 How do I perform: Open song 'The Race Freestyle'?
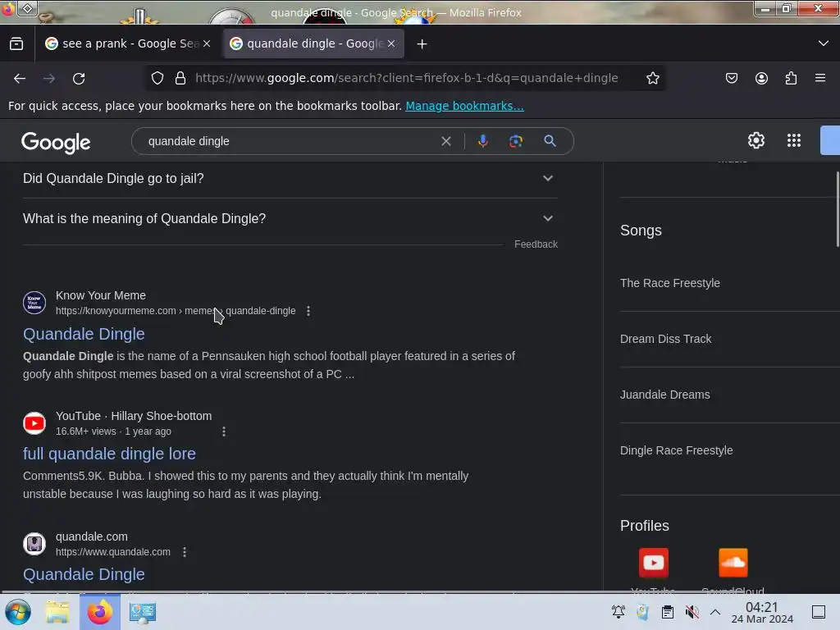click(x=669, y=283)
